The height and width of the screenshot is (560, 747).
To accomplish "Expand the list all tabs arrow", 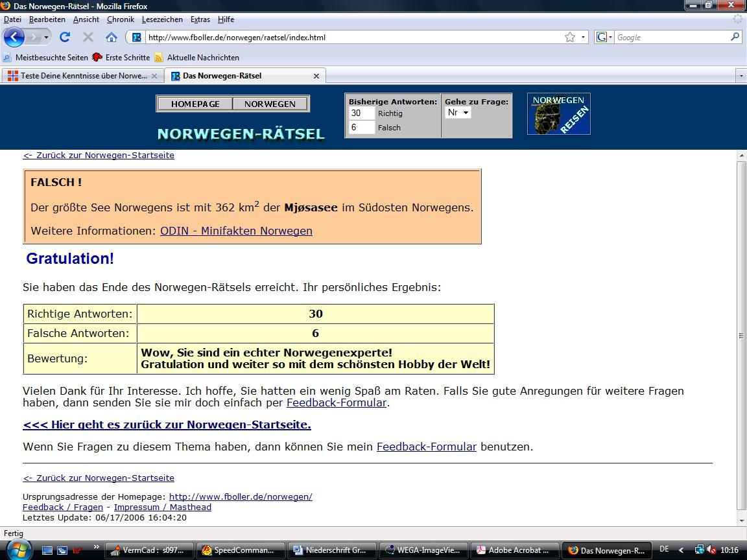I will coord(741,76).
